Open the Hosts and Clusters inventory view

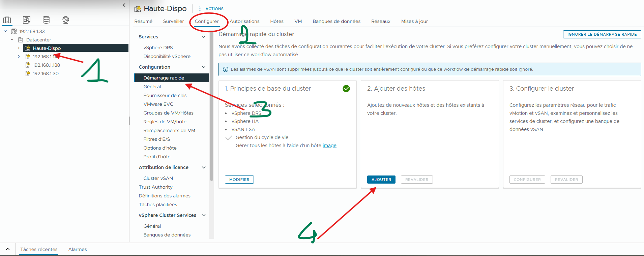click(x=7, y=20)
